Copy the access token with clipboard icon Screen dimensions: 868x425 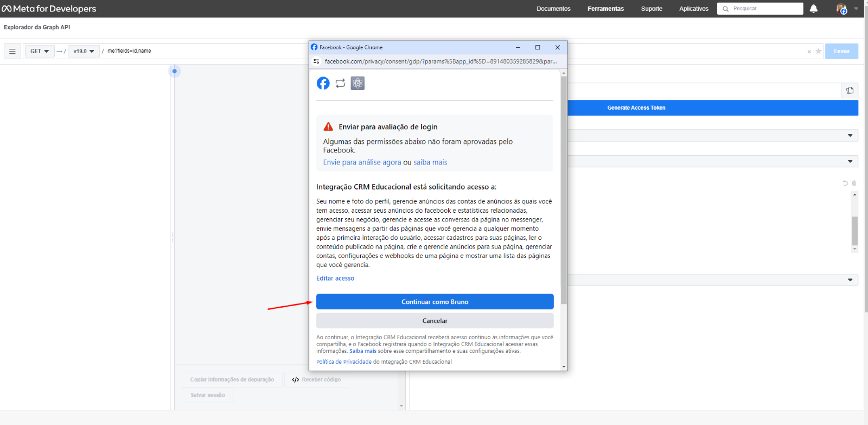(x=850, y=91)
